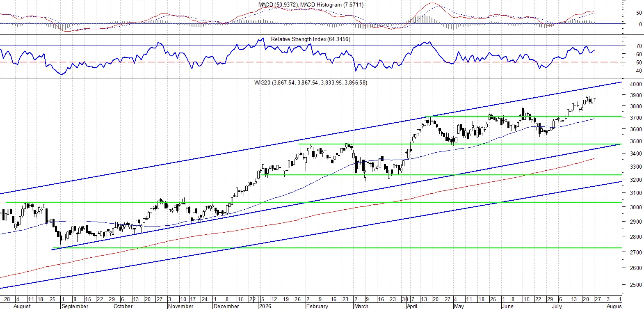644x309 pixels.
Task: Click the September label on the time axis
Action: tap(75, 306)
